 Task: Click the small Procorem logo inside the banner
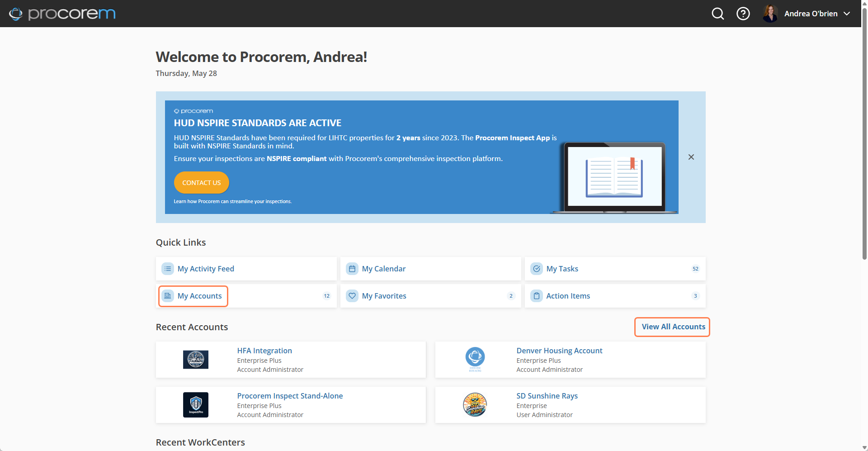pyautogui.click(x=193, y=111)
